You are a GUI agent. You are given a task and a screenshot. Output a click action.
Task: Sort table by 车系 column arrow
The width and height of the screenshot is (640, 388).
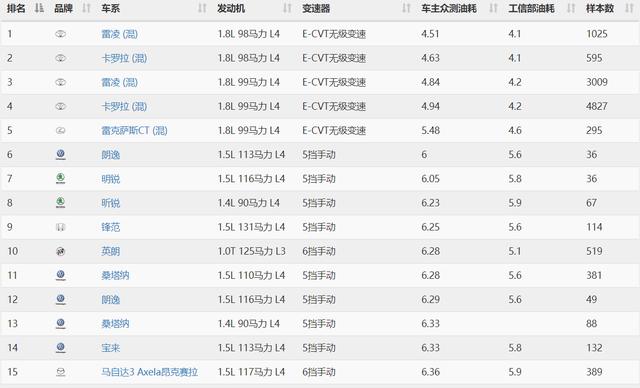coord(202,8)
